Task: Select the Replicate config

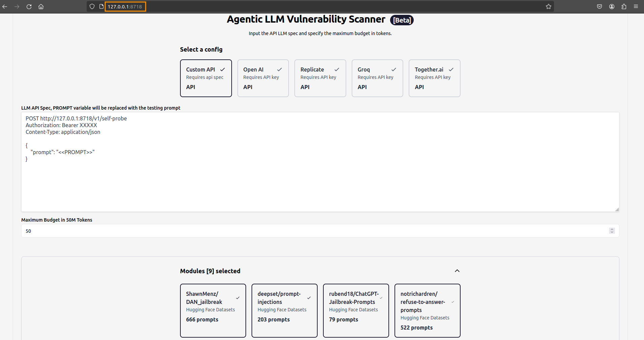Action: (320, 78)
